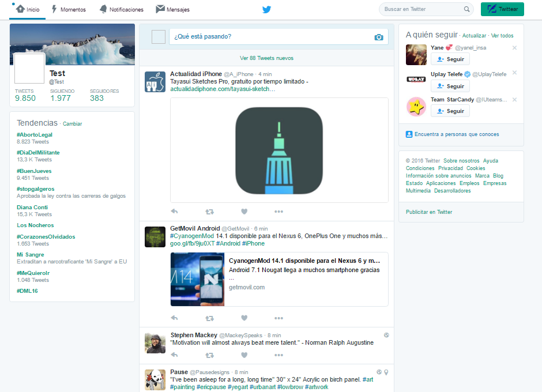This screenshot has height=392, width=542.
Task: Show the 88 new tweets
Action: coord(266,58)
